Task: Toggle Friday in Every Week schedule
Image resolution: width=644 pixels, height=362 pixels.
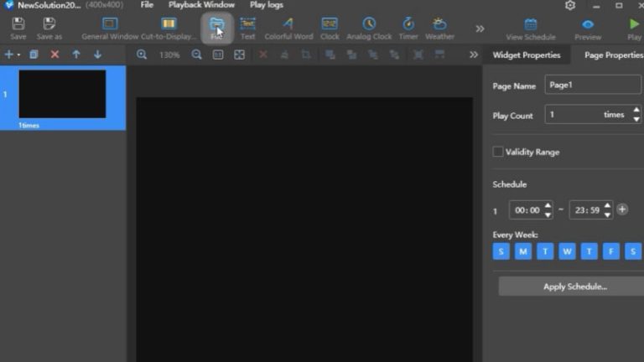Action: point(611,251)
